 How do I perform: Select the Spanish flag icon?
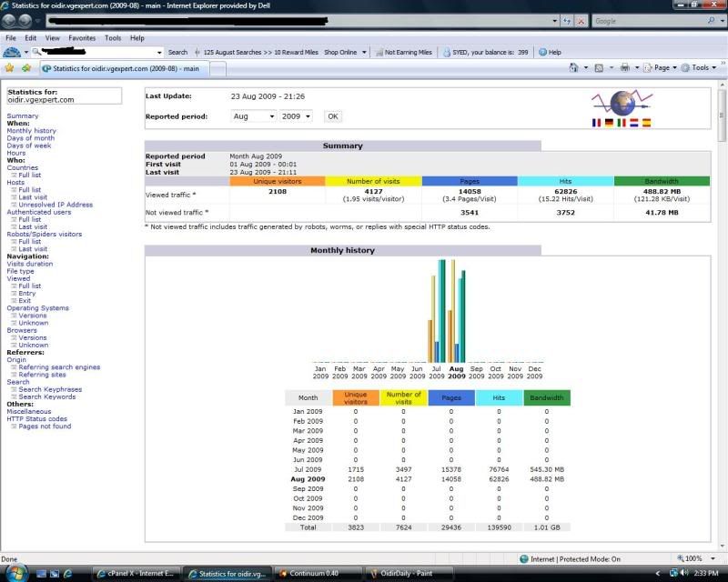tap(646, 122)
